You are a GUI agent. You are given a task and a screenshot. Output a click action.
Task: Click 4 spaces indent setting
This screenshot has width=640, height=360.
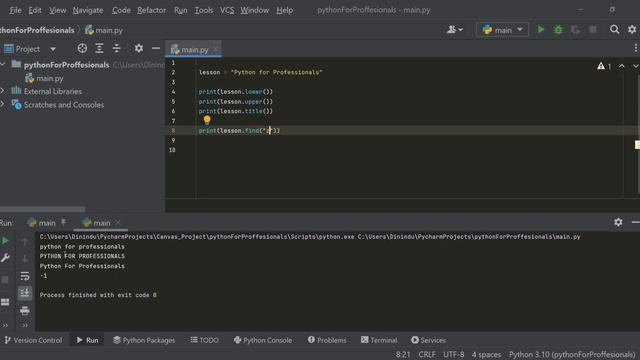[x=486, y=354]
